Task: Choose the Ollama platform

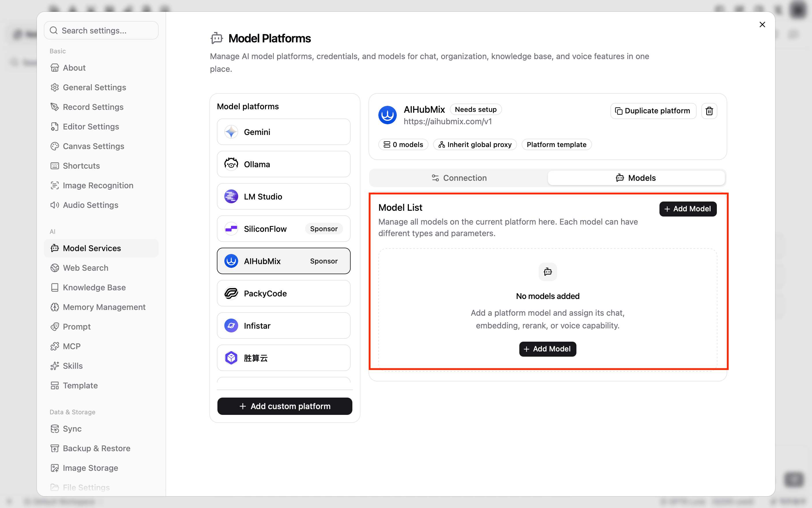Action: [283, 164]
